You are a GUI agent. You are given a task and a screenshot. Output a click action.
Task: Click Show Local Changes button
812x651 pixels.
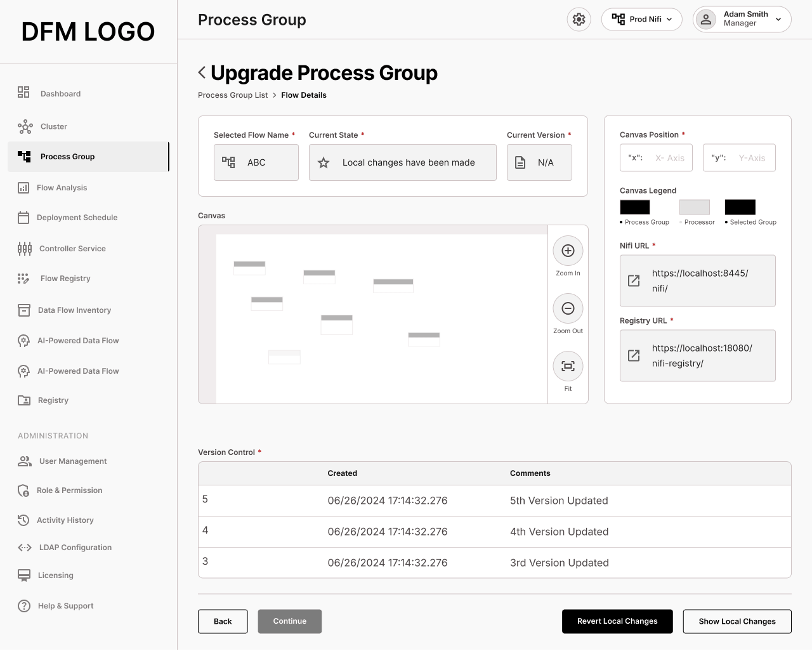pos(737,622)
